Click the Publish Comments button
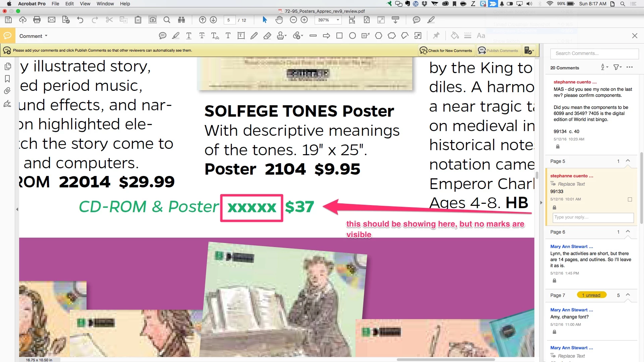Image resolution: width=644 pixels, height=362 pixels. coord(498,51)
